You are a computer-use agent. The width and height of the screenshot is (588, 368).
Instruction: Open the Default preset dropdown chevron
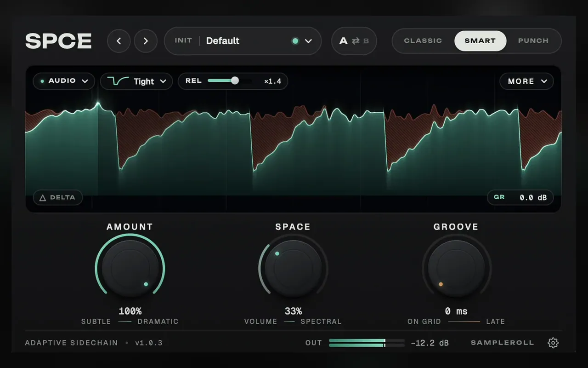coord(308,41)
